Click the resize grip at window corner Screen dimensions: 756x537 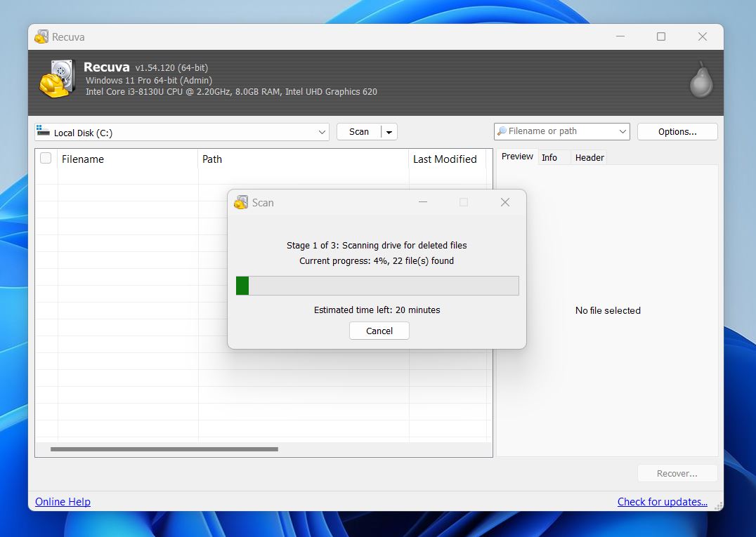pos(718,505)
